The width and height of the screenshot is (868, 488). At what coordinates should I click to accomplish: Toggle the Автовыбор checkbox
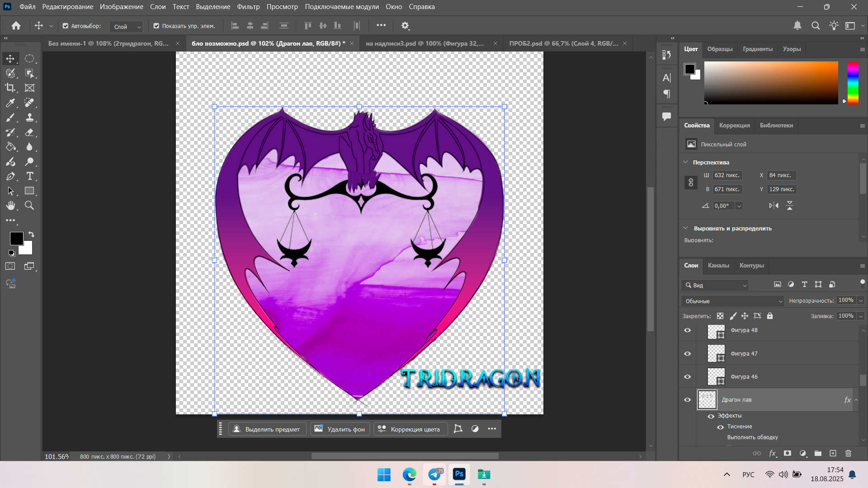click(66, 26)
